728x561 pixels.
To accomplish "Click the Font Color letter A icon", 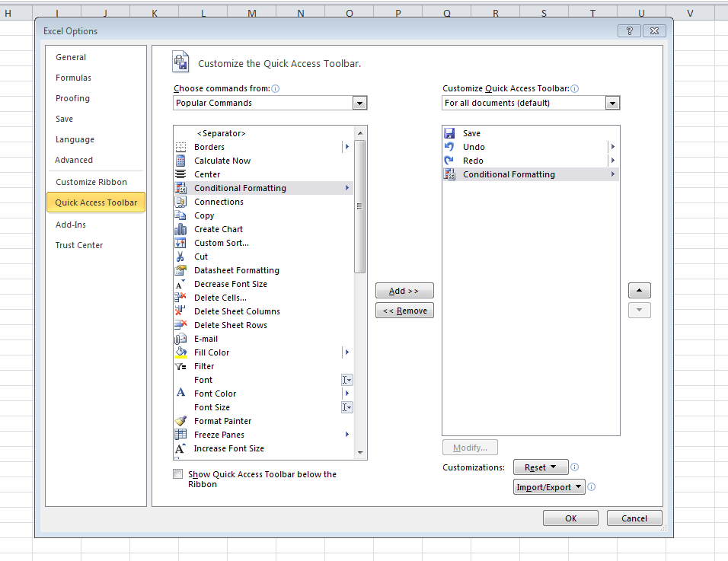I will (180, 394).
